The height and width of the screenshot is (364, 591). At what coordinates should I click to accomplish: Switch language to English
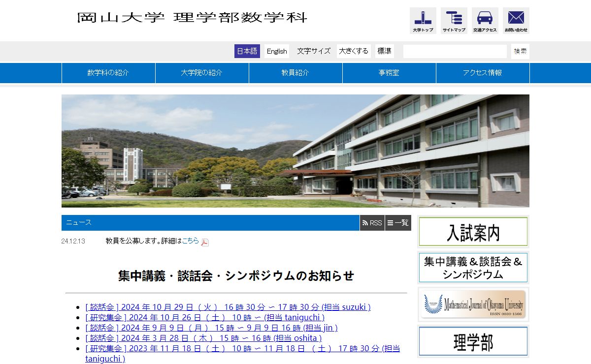click(277, 51)
